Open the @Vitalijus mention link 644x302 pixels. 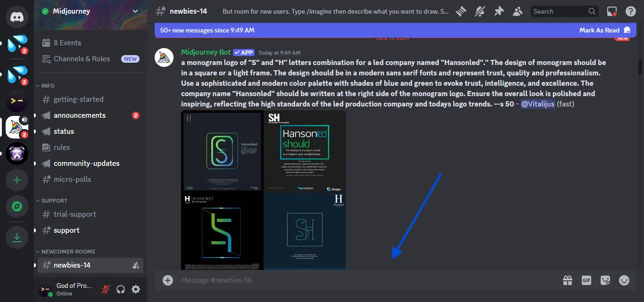tap(538, 104)
